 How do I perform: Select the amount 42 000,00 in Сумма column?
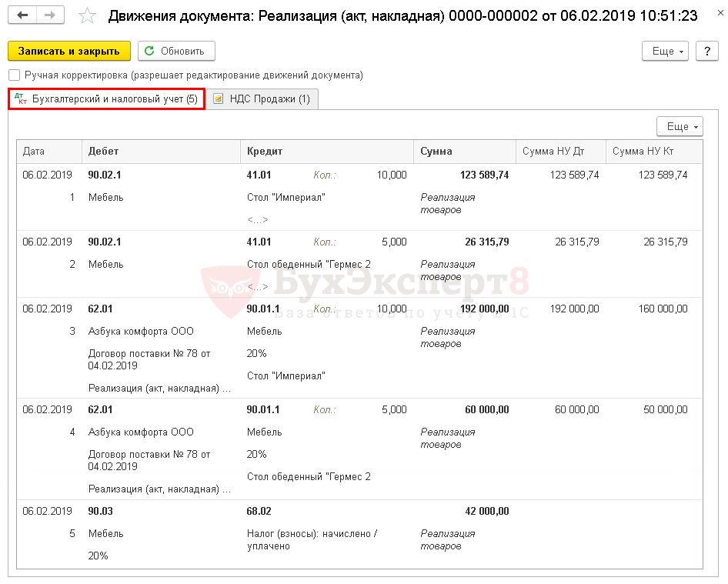pyautogui.click(x=486, y=511)
